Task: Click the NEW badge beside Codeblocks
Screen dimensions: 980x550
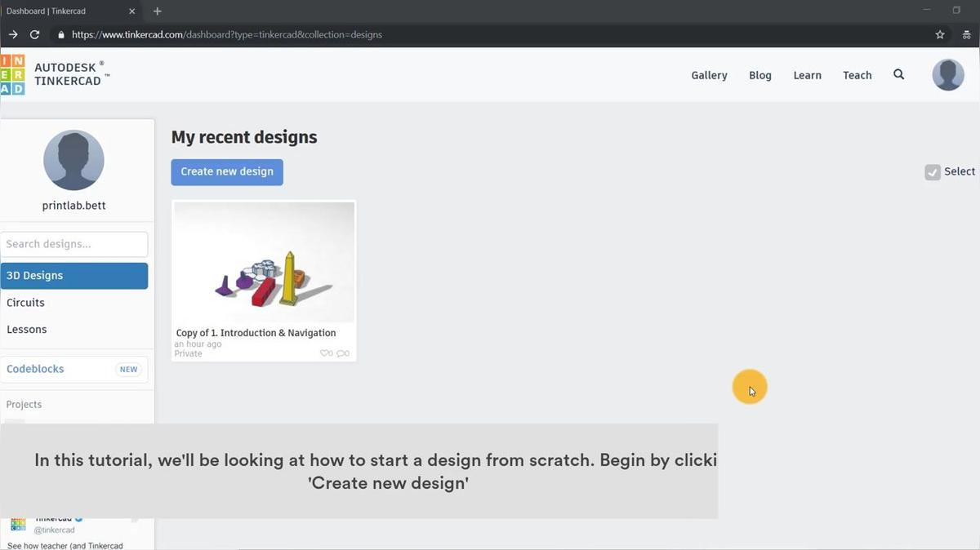Action: [129, 370]
